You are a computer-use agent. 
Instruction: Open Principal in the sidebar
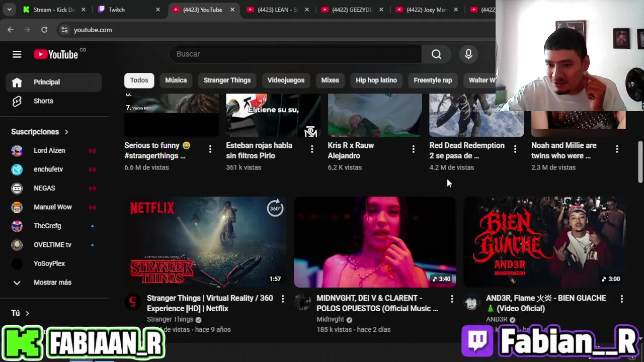click(x=54, y=82)
